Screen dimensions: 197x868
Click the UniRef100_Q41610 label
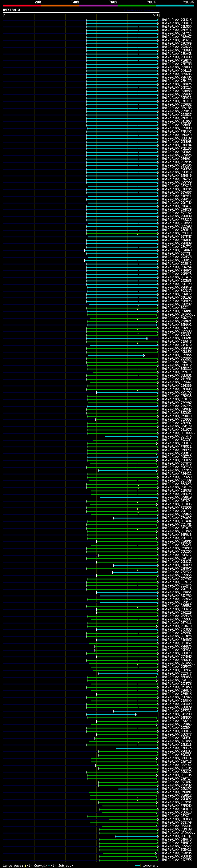[x=177, y=345]
